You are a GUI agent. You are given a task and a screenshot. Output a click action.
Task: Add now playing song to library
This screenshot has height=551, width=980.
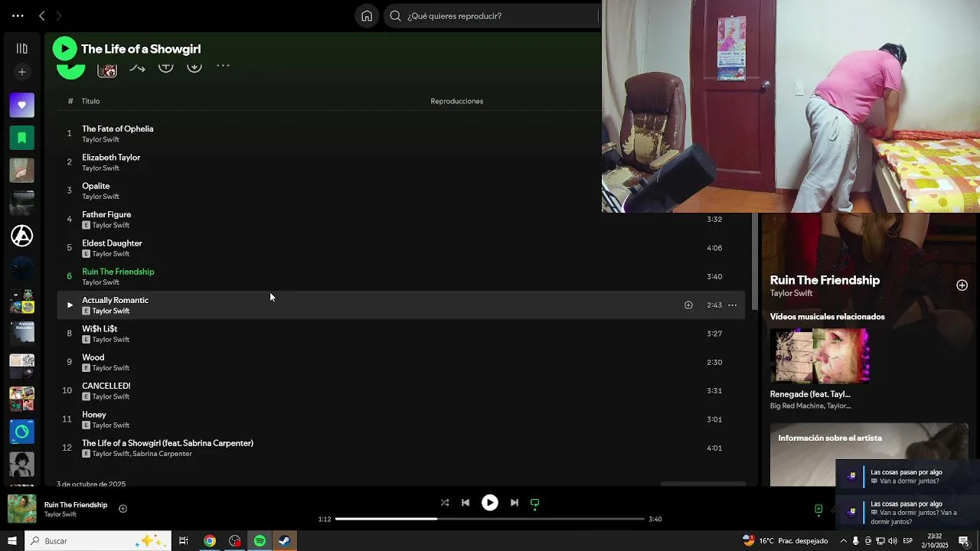click(x=122, y=508)
